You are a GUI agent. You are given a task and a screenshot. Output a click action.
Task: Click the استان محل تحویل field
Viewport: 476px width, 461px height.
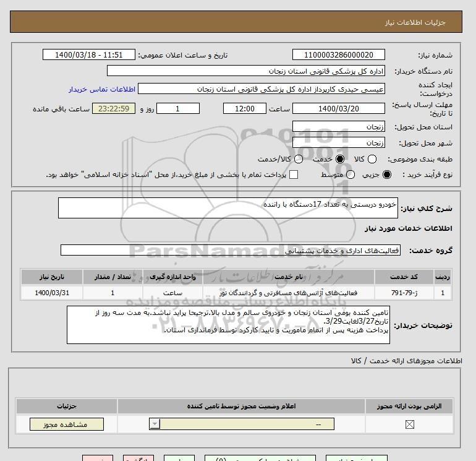[x=339, y=126]
